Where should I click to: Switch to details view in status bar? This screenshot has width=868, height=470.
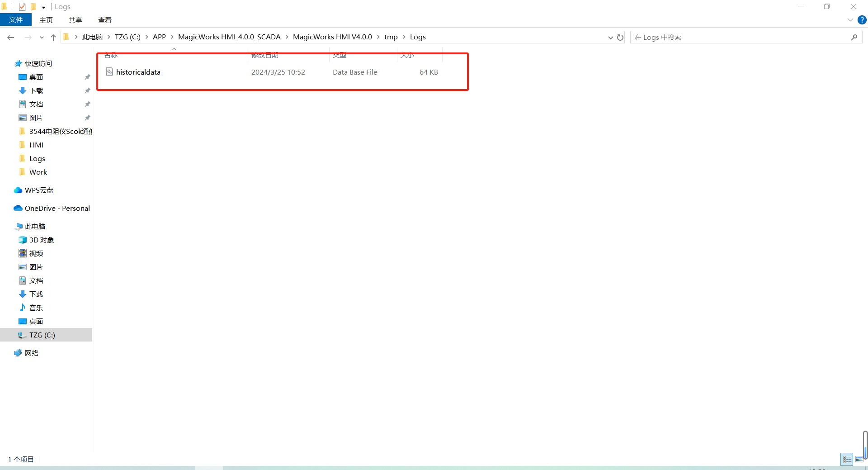click(847, 460)
